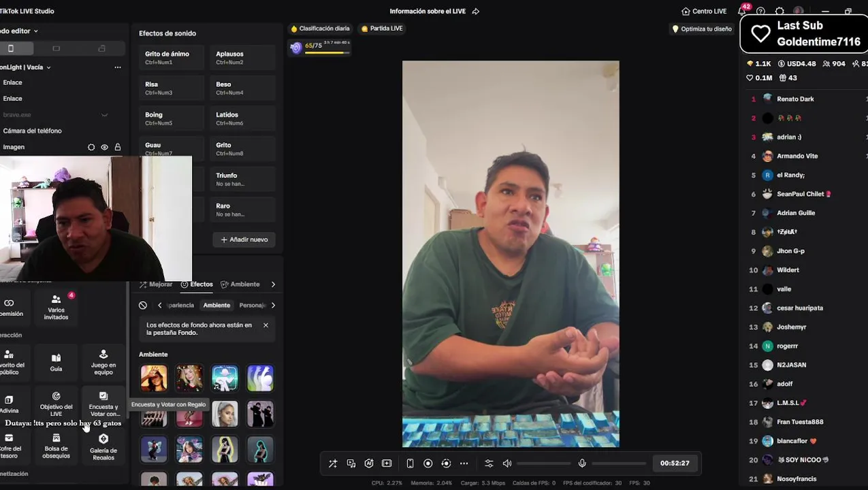The width and height of the screenshot is (868, 490).
Task: Click the add-scene plus-frame icon in bottom toolbar
Action: pyautogui.click(x=387, y=463)
